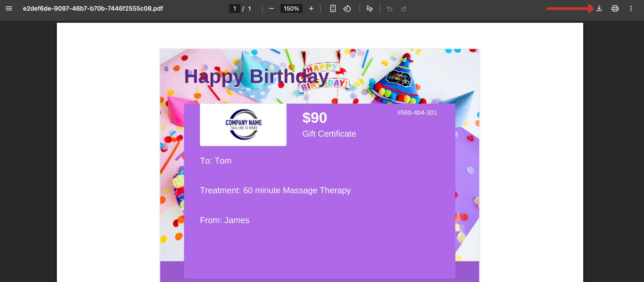Open the PDF sidebar menu
Image resolution: width=644 pixels, height=282 pixels.
tap(9, 9)
